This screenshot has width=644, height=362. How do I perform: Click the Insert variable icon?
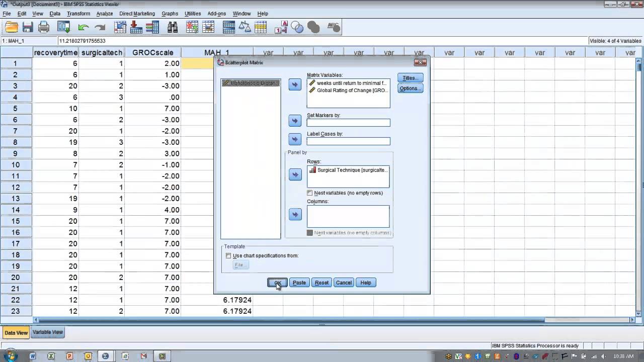(x=208, y=27)
